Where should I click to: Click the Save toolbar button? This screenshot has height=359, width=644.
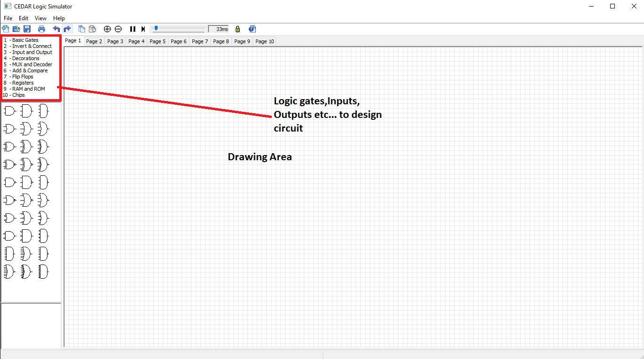click(27, 29)
